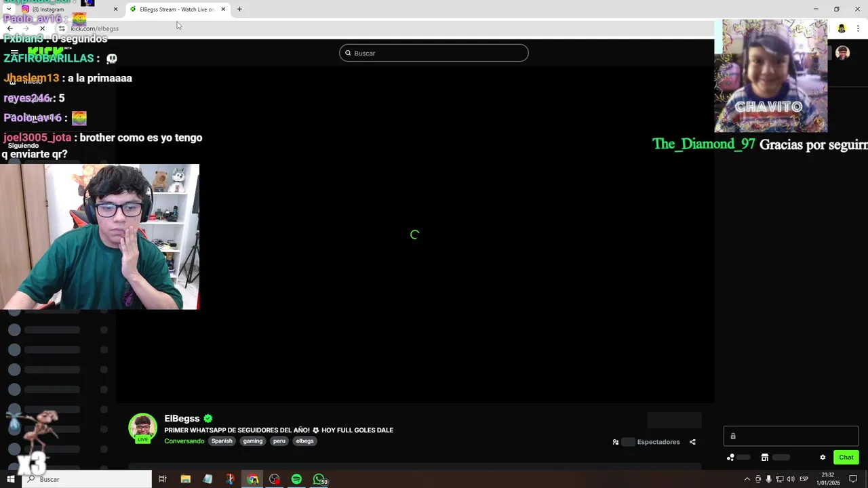Close the Instagram tab
The width and height of the screenshot is (868, 488).
115,9
